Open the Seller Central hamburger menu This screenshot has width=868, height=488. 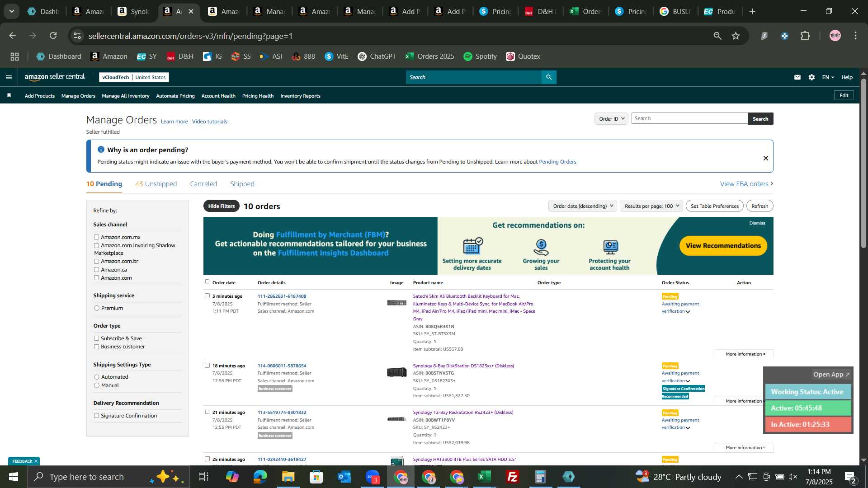pyautogui.click(x=9, y=77)
